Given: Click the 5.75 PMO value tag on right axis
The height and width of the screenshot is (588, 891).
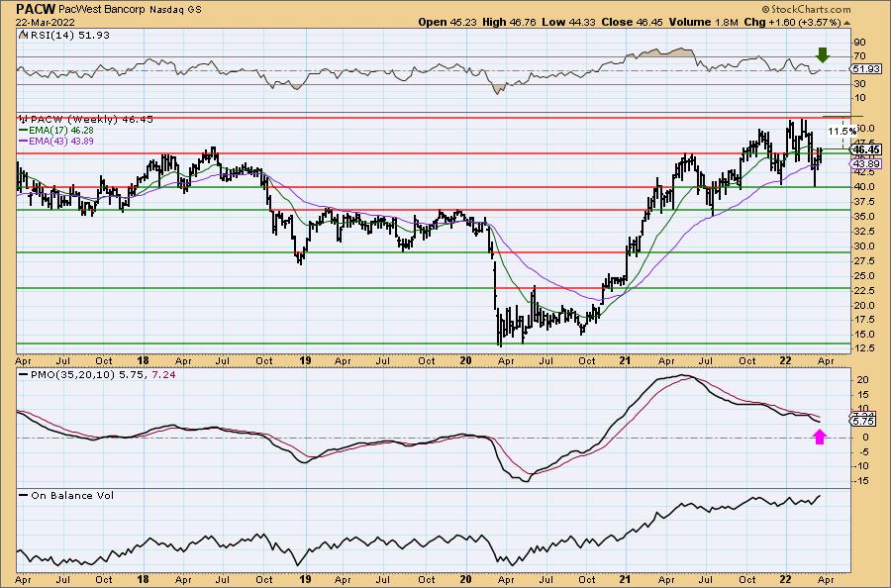Looking at the screenshot, I should coord(864,421).
